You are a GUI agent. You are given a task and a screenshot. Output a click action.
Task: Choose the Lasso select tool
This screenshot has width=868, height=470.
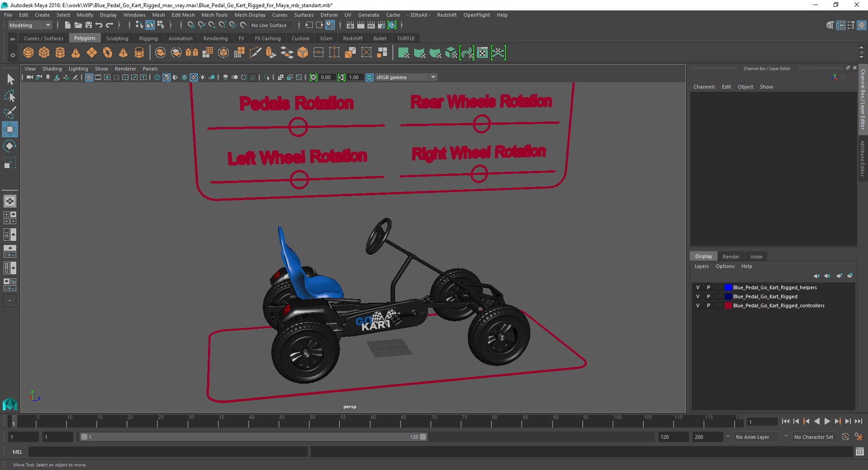[10, 96]
